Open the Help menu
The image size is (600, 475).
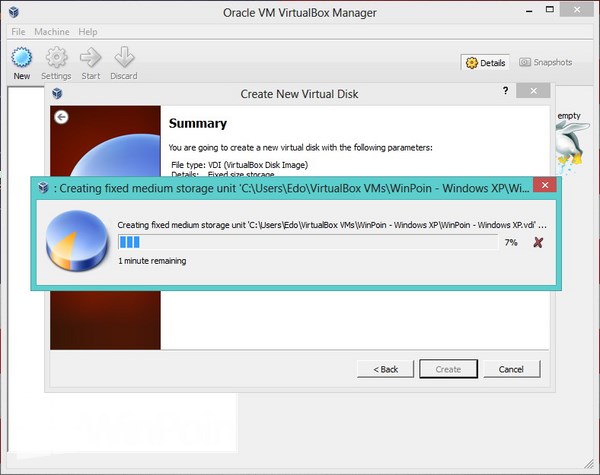(88, 32)
